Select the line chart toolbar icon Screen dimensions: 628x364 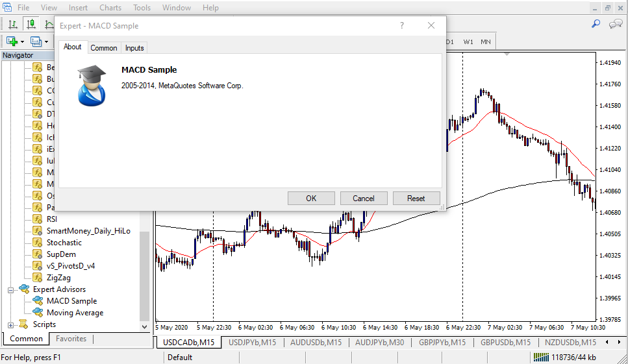click(x=49, y=25)
